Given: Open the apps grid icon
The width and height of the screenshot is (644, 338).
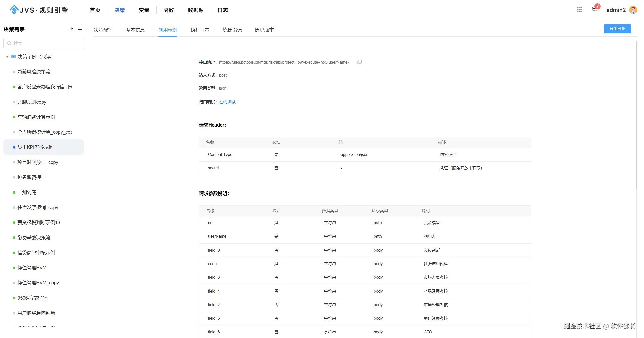Looking at the screenshot, I should click(x=580, y=10).
